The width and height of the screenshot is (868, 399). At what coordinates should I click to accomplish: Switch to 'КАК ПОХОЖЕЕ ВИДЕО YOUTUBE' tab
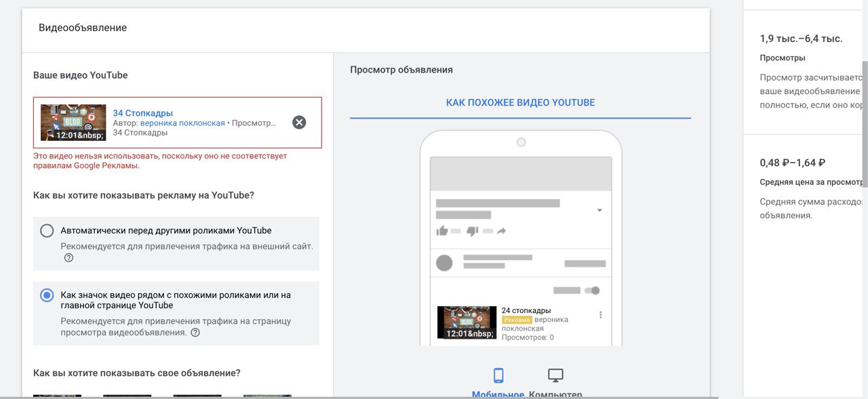pyautogui.click(x=520, y=103)
